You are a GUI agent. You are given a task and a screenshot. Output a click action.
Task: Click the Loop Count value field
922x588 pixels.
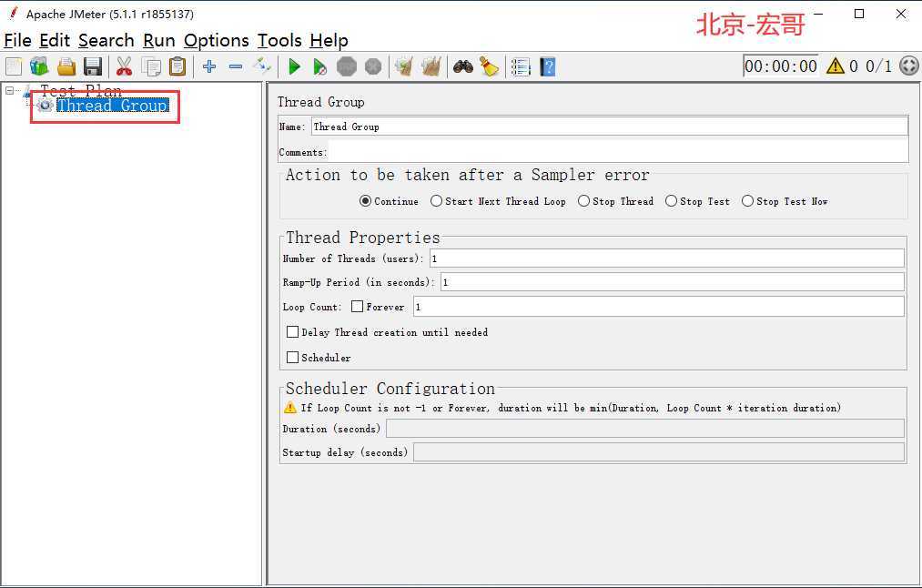click(x=659, y=307)
